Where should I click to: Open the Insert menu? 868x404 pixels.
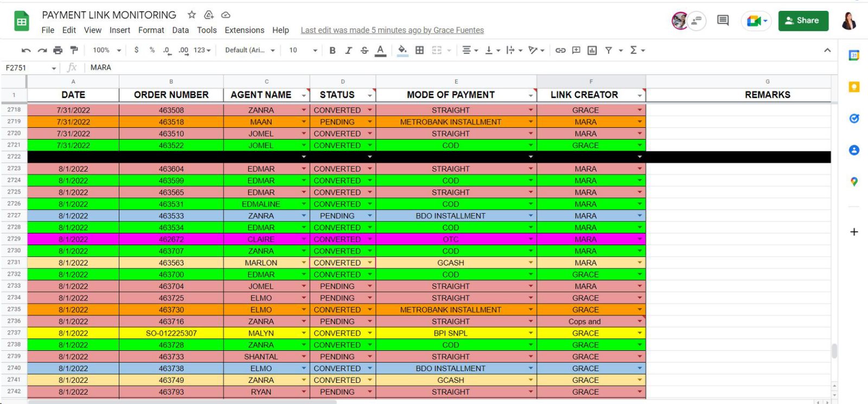(x=120, y=30)
